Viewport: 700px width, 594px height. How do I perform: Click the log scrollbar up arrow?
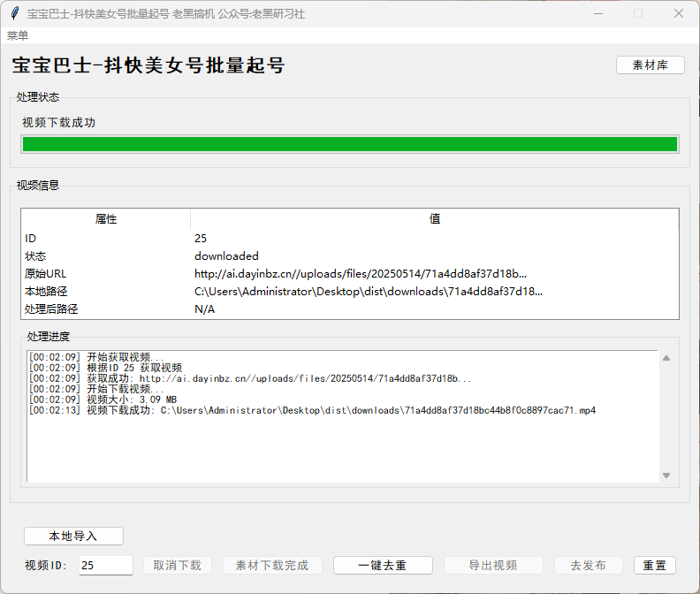pos(666,358)
